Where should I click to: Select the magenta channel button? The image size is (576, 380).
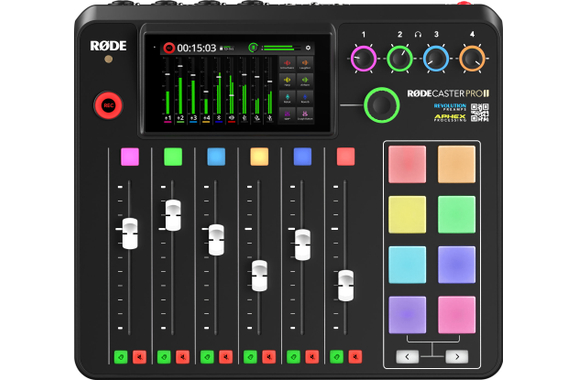coord(130,157)
